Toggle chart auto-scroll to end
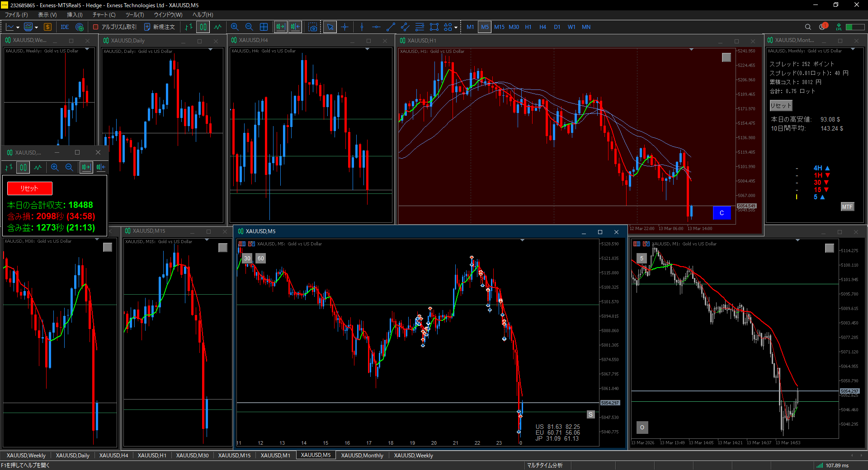868x470 pixels. tap(280, 27)
